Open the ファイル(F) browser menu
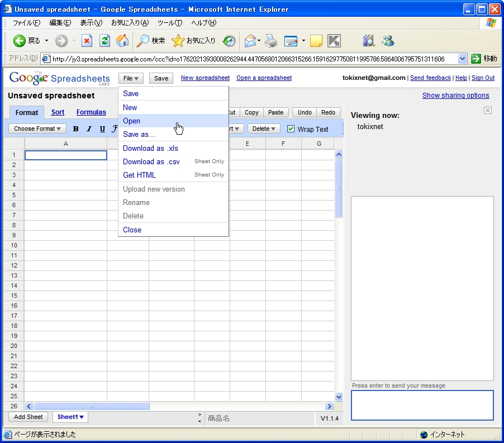504x443 pixels. coord(27,23)
